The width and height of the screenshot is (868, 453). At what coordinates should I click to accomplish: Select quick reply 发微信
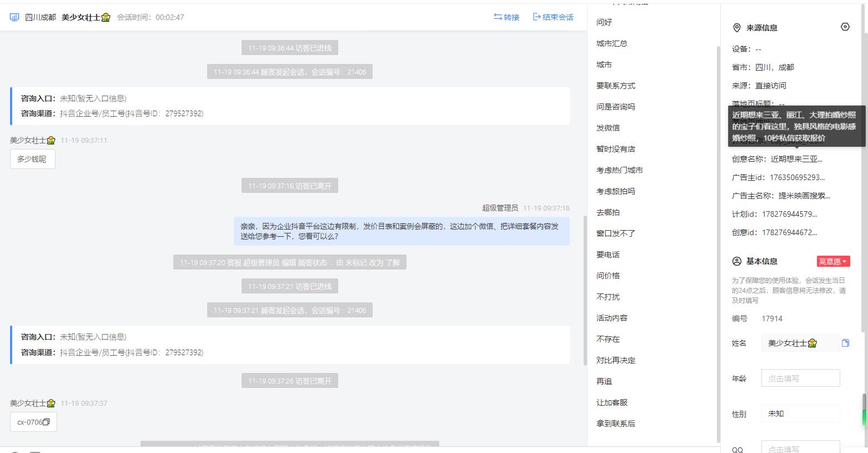[x=608, y=128]
